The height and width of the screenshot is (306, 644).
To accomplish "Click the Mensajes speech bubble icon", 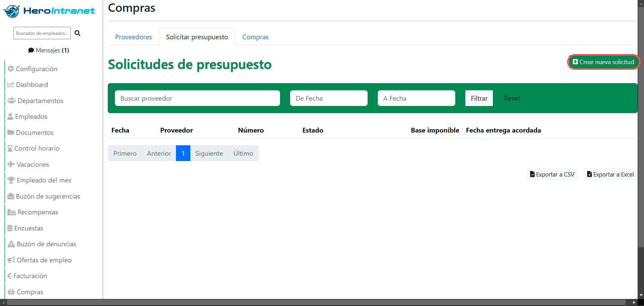I will pos(31,50).
